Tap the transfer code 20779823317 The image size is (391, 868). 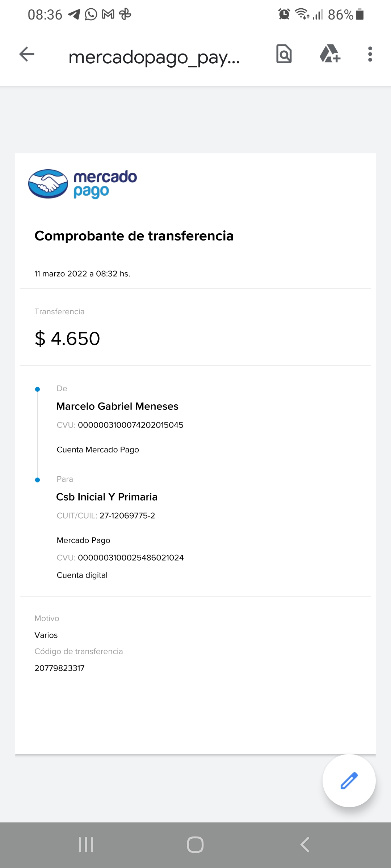(x=59, y=668)
